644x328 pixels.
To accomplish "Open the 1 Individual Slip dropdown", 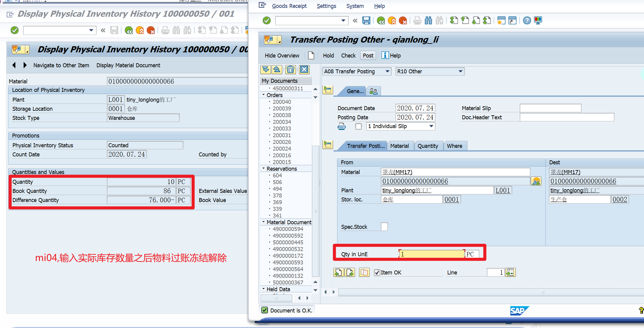I will (431, 126).
